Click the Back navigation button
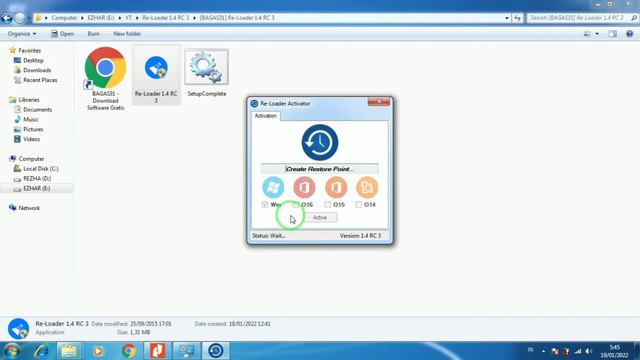Image resolution: width=640 pixels, height=360 pixels. point(7,18)
